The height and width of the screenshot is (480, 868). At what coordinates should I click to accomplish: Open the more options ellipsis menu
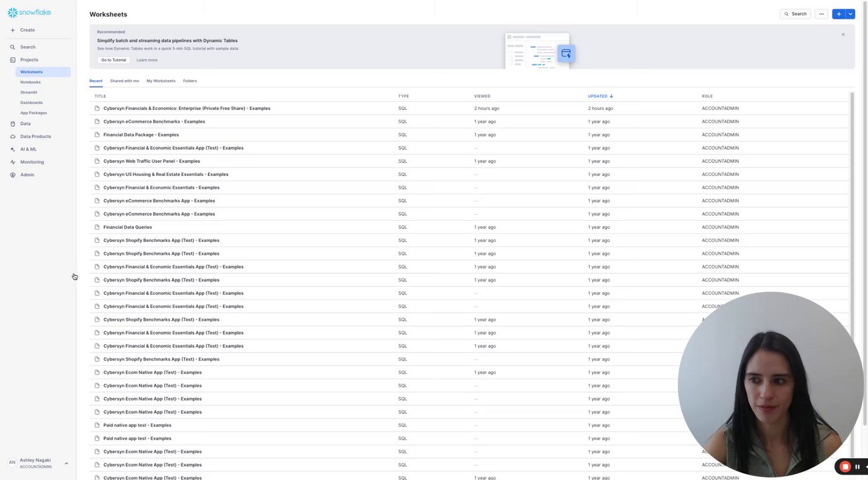[821, 14]
